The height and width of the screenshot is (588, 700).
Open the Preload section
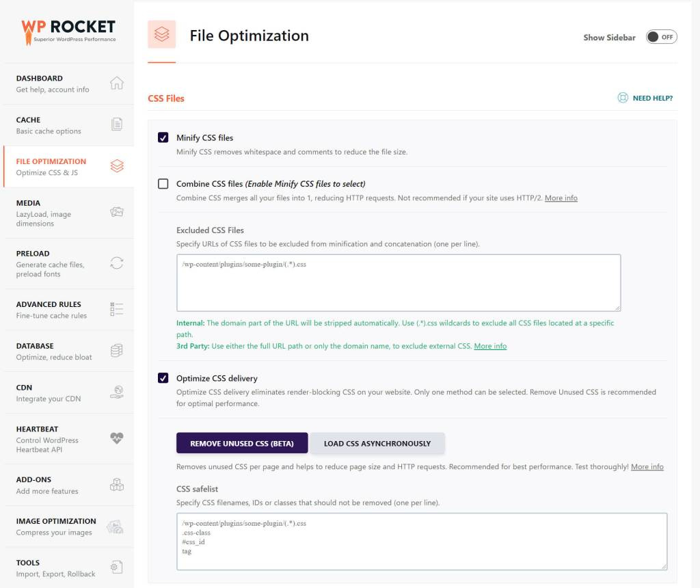click(69, 263)
